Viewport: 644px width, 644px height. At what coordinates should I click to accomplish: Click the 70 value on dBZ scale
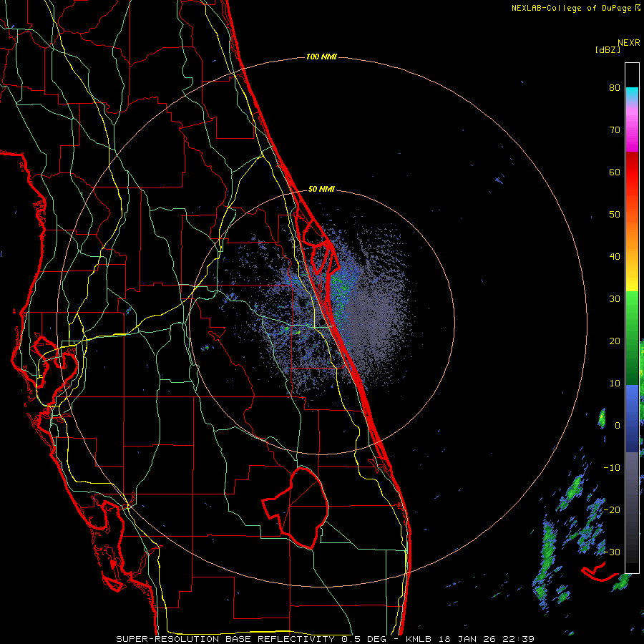(615, 130)
